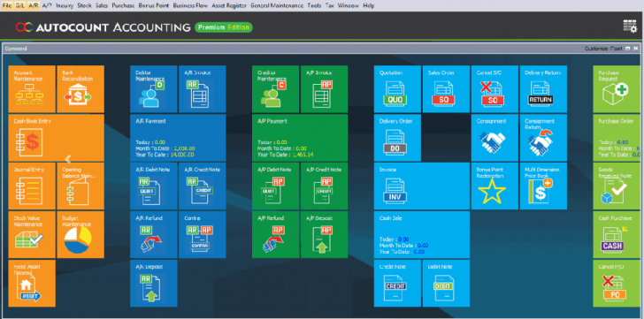Open the General Maintenance menu
The image size is (644, 319).
pos(277,5)
